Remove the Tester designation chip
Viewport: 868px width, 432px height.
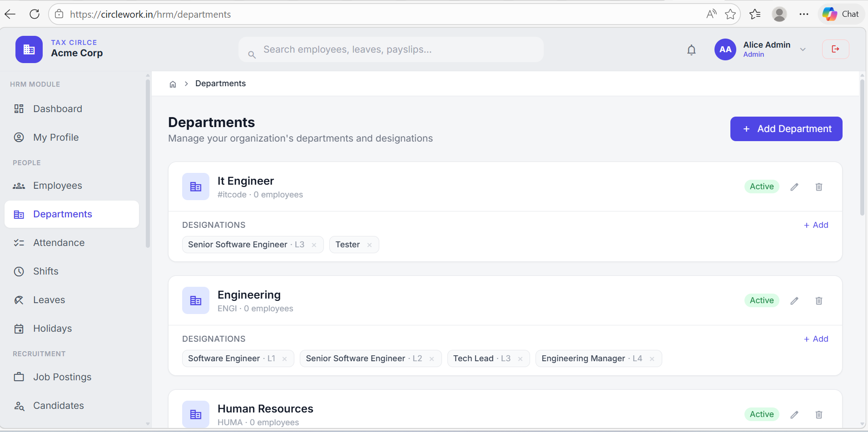click(x=370, y=244)
